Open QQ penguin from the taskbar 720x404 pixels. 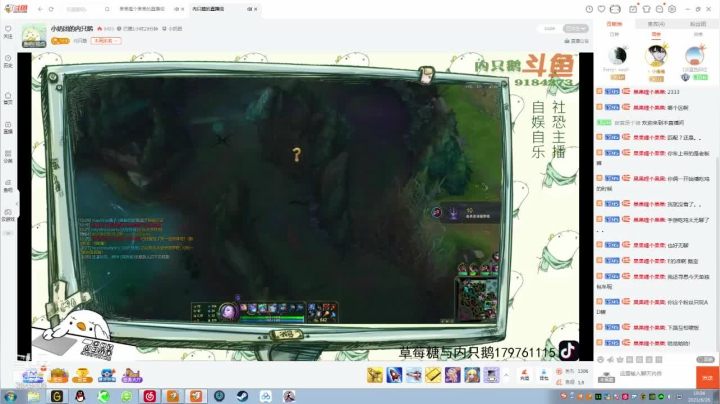click(80, 396)
